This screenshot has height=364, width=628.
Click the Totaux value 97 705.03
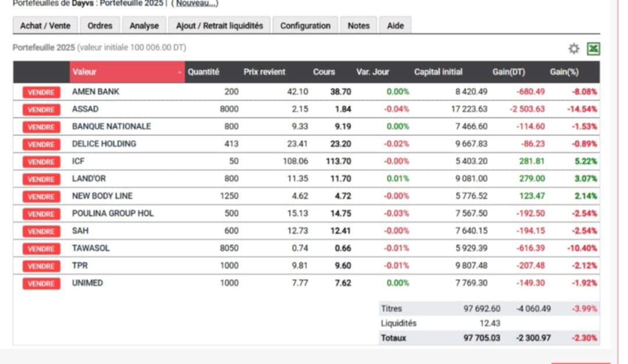pyautogui.click(x=482, y=338)
